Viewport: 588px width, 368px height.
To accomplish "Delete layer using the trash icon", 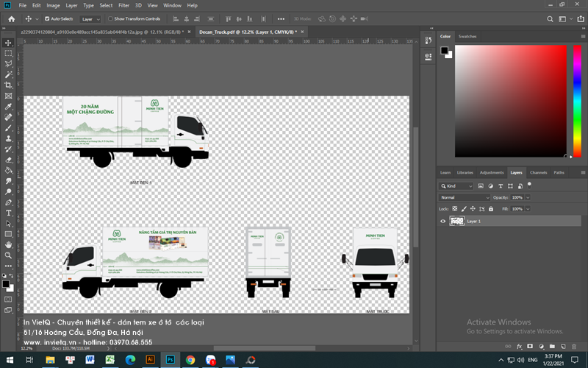I will coord(573,345).
